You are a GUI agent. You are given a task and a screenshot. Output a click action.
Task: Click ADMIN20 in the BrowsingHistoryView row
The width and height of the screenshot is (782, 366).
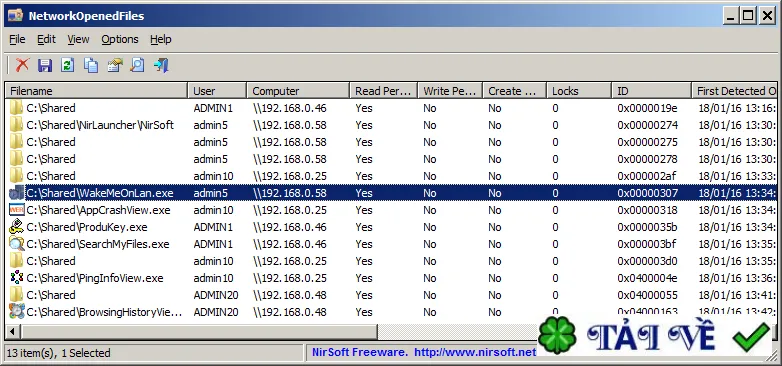pos(216,312)
